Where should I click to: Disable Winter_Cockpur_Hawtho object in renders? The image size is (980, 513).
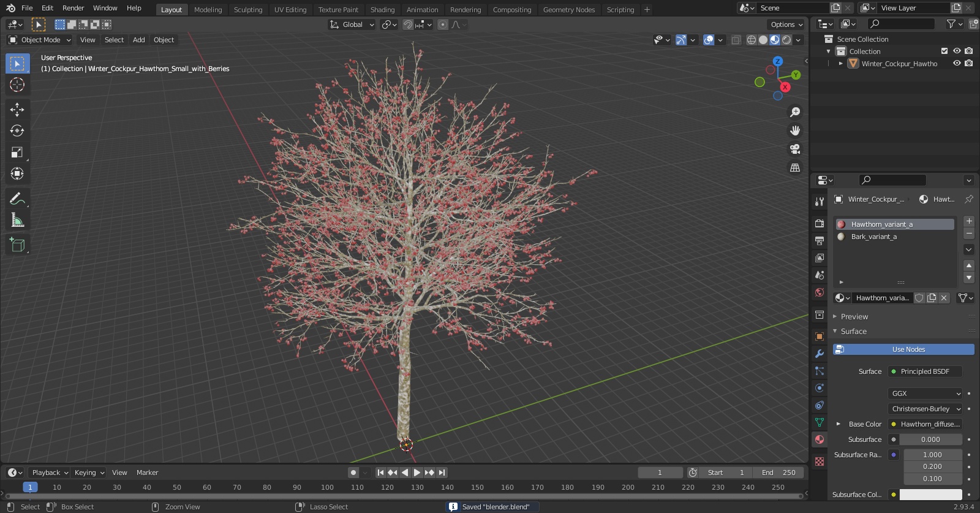[969, 63]
